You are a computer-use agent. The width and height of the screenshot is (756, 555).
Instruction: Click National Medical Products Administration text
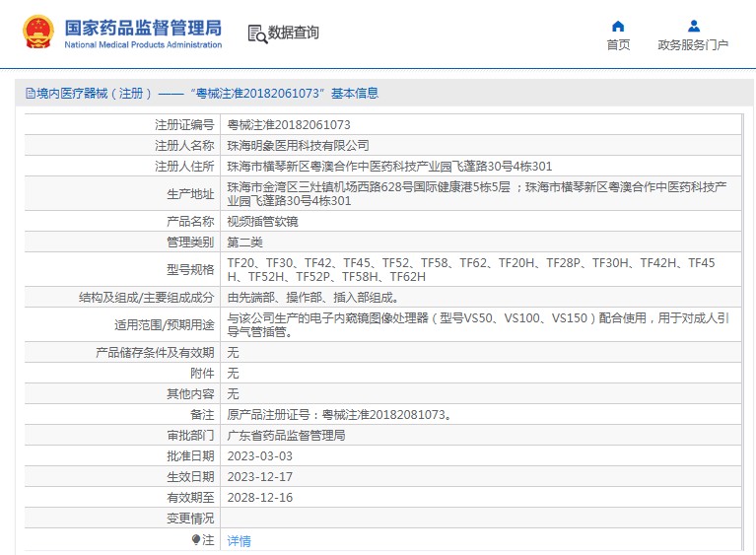pyautogui.click(x=143, y=44)
